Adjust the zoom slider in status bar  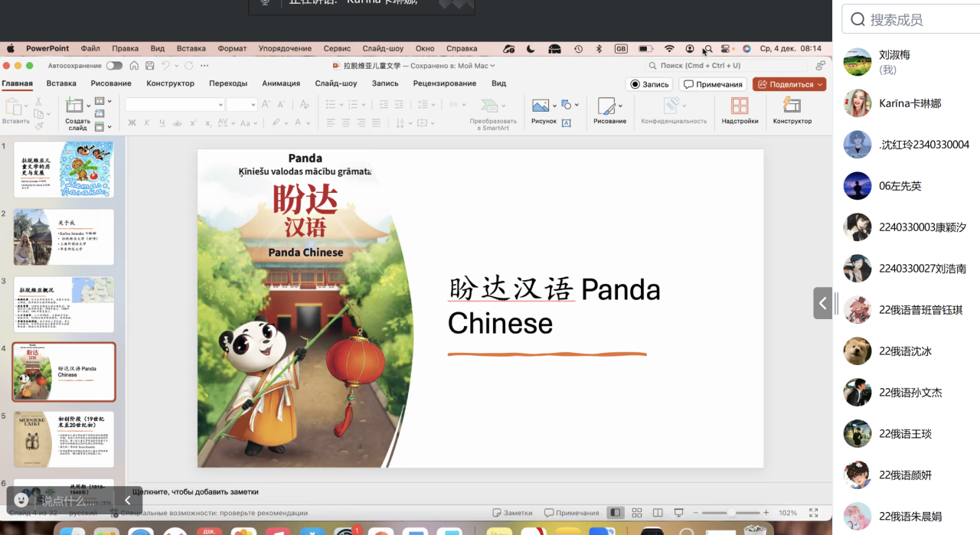coord(731,513)
